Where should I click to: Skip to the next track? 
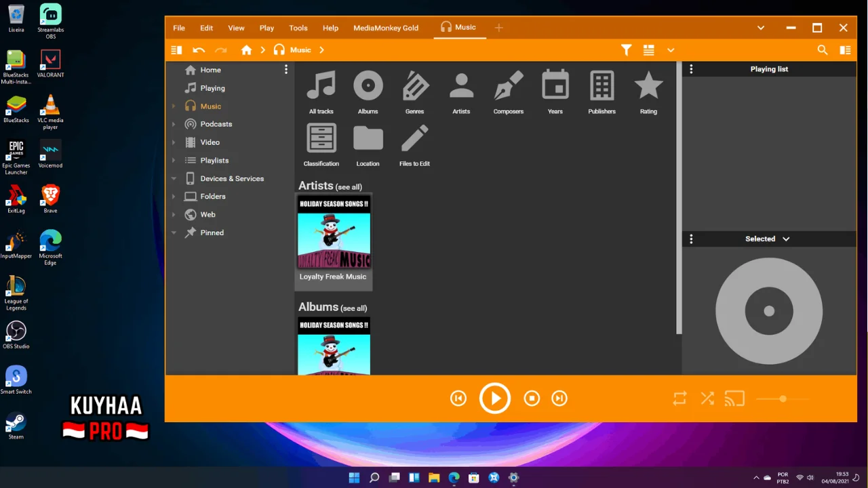pyautogui.click(x=559, y=399)
